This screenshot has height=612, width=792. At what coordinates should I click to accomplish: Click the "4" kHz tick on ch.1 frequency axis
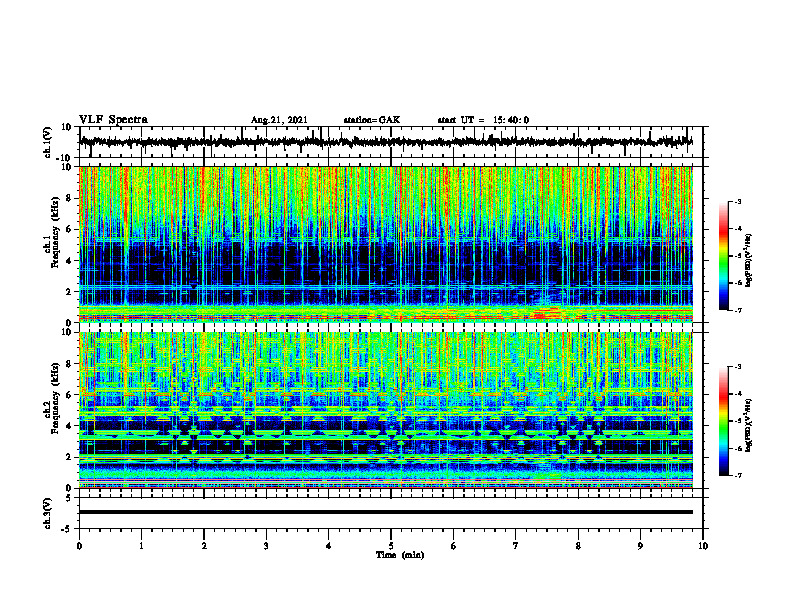point(69,261)
